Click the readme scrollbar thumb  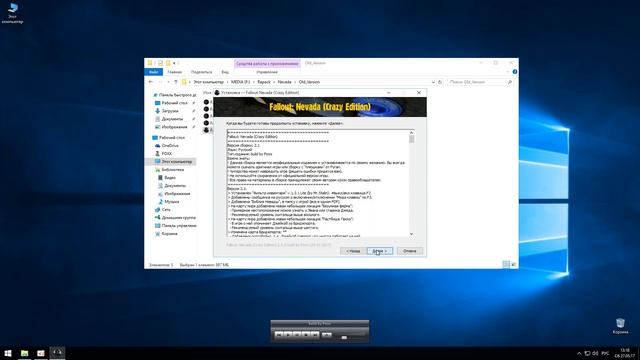[411, 139]
